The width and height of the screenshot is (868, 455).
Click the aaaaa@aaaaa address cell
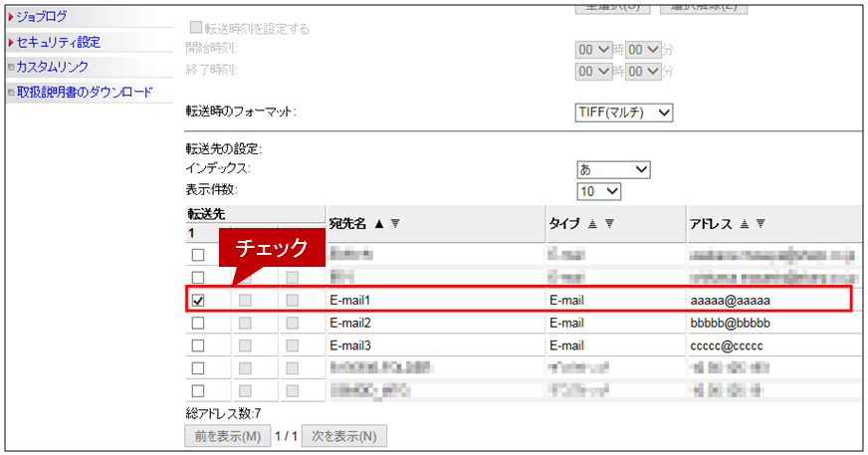click(x=730, y=300)
